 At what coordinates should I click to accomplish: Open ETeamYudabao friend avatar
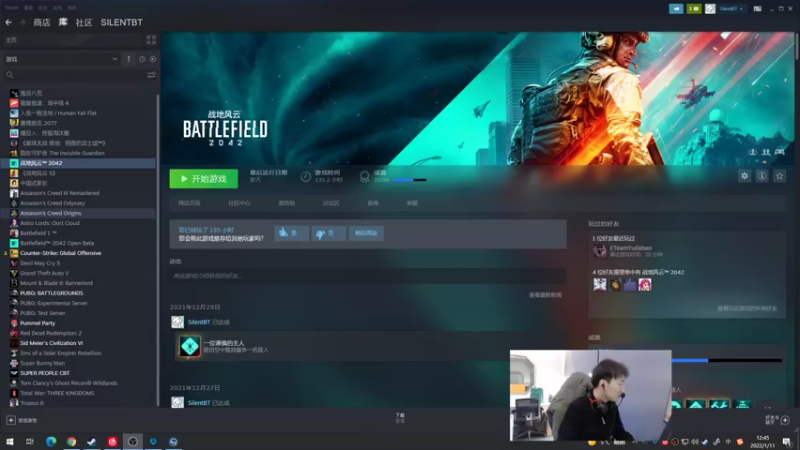click(599, 251)
